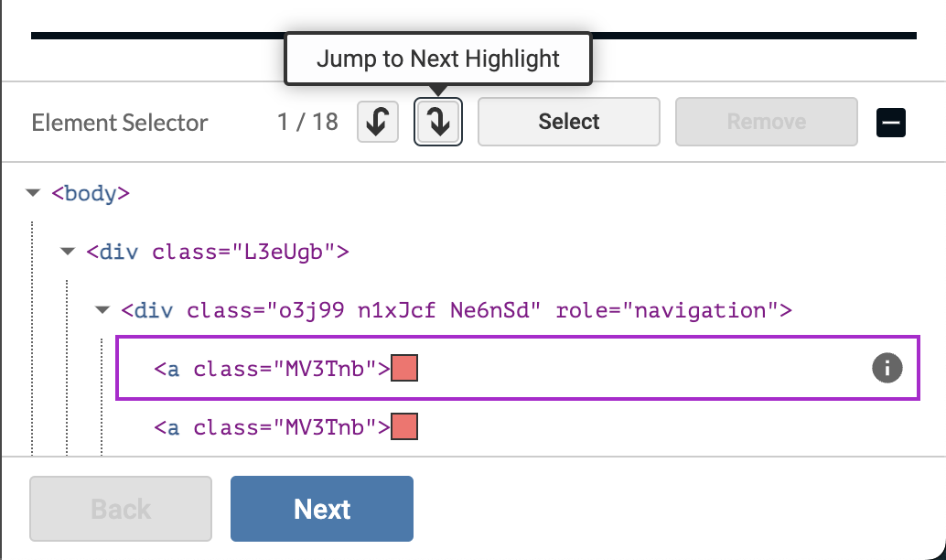Minimize the Element Selector panel
Image resolution: width=946 pixels, height=560 pixels.
[x=890, y=123]
